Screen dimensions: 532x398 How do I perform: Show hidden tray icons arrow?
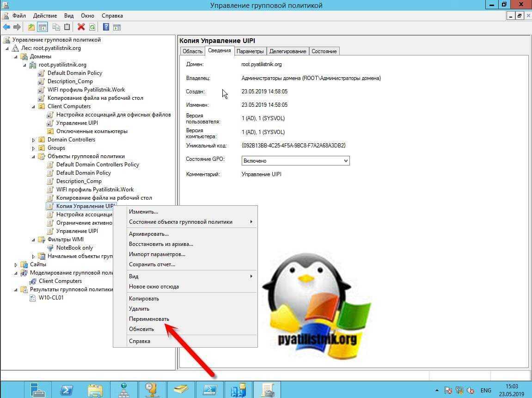click(x=437, y=390)
